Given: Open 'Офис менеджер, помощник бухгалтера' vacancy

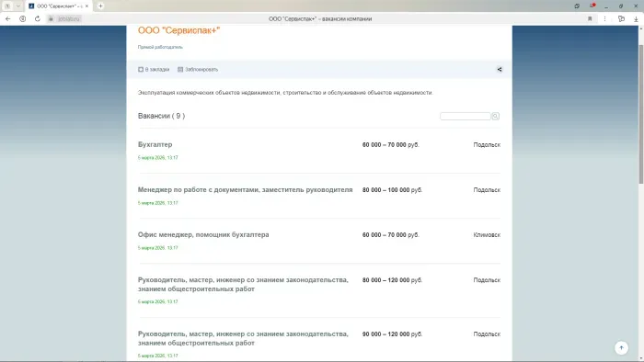Looking at the screenshot, I should pyautogui.click(x=203, y=235).
